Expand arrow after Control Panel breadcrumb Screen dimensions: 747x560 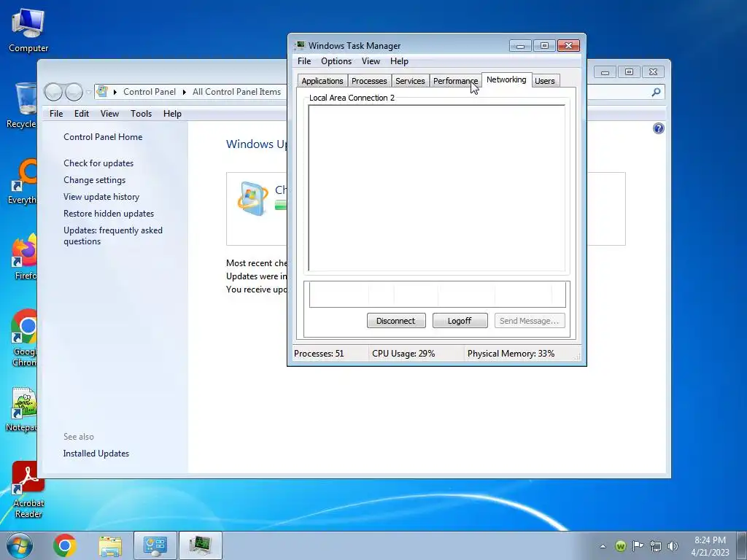point(185,92)
